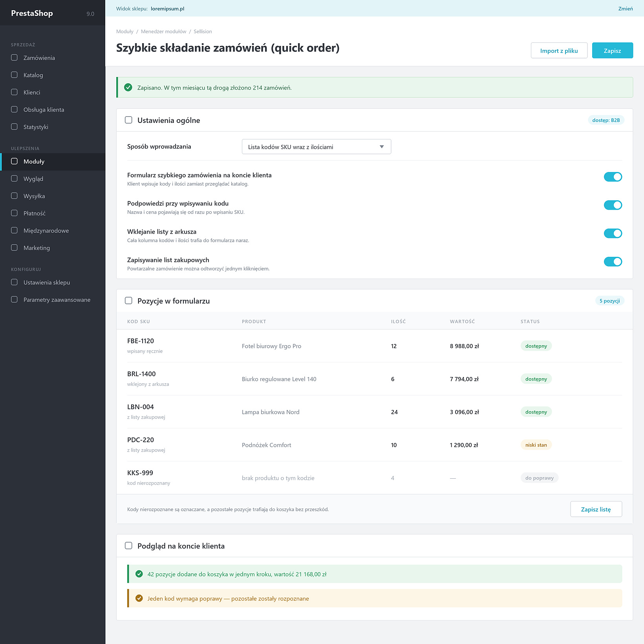The image size is (644, 644).
Task: Open Zamówienia in the sidebar
Action: point(53,58)
